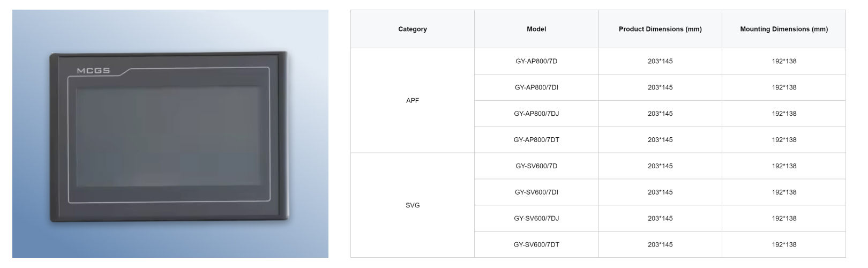Image resolution: width=868 pixels, height=268 pixels.
Task: Click the MCGS logo on the device
Action: click(93, 71)
